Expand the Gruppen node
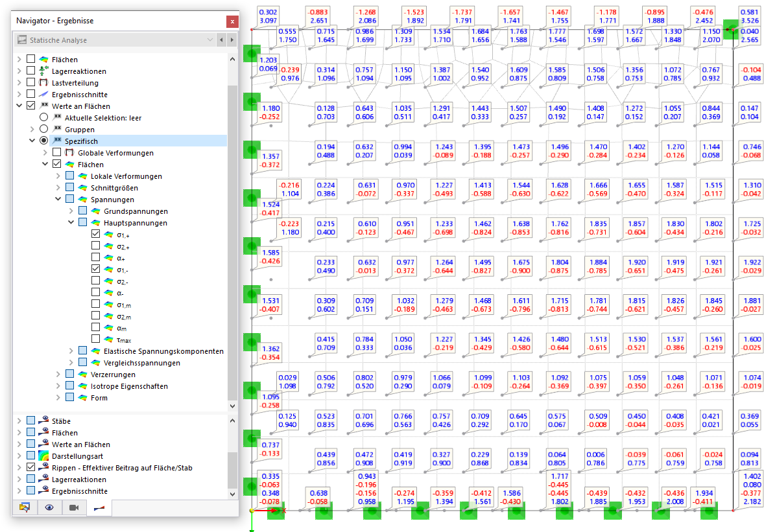Screen dimensions: 764x532 pos(32,129)
